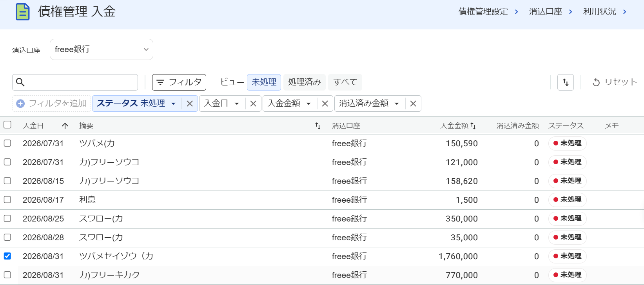Click the リセット reset button

click(615, 82)
